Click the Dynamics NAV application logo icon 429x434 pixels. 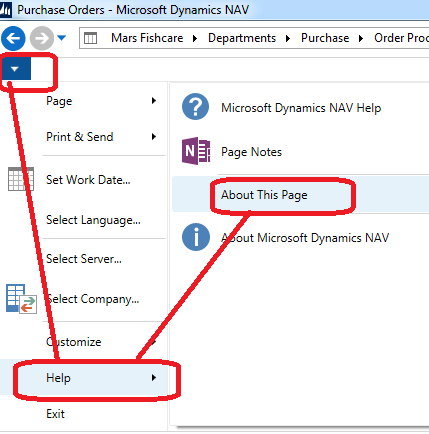click(x=6, y=10)
